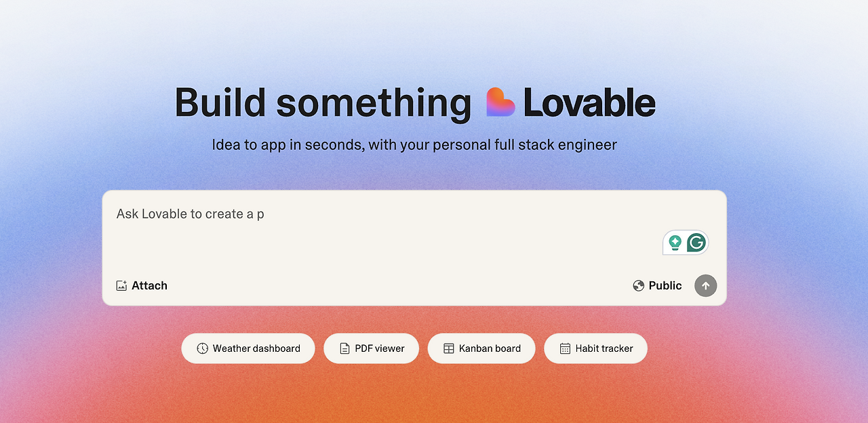The image size is (868, 423).
Task: Click the document icon on PDF viewer chip
Action: tap(344, 348)
